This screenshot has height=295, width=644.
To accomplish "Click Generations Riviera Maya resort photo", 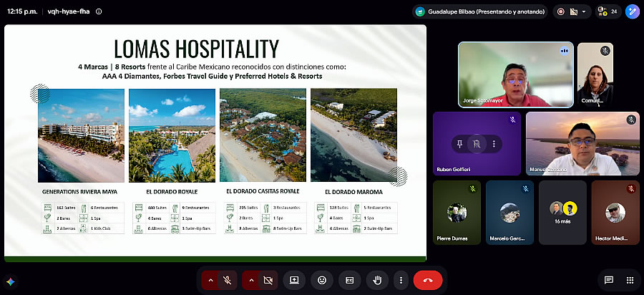I will click(81, 135).
